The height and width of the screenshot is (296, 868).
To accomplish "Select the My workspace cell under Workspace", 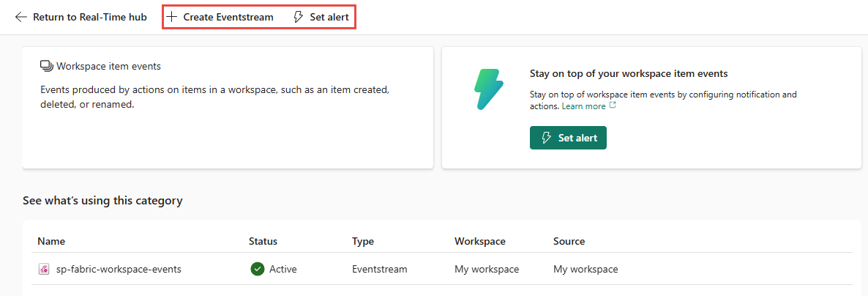I will (487, 269).
